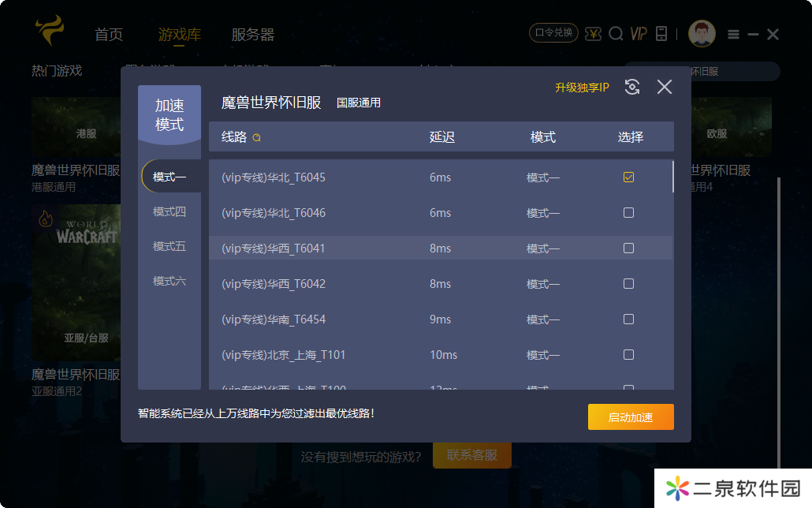Click the flame hot icon on Warcraft card

pos(46,219)
